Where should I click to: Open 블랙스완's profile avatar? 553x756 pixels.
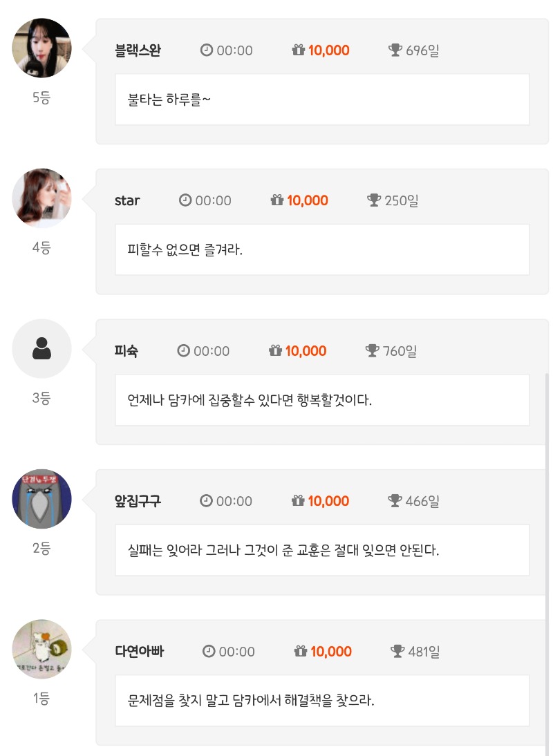click(x=42, y=48)
